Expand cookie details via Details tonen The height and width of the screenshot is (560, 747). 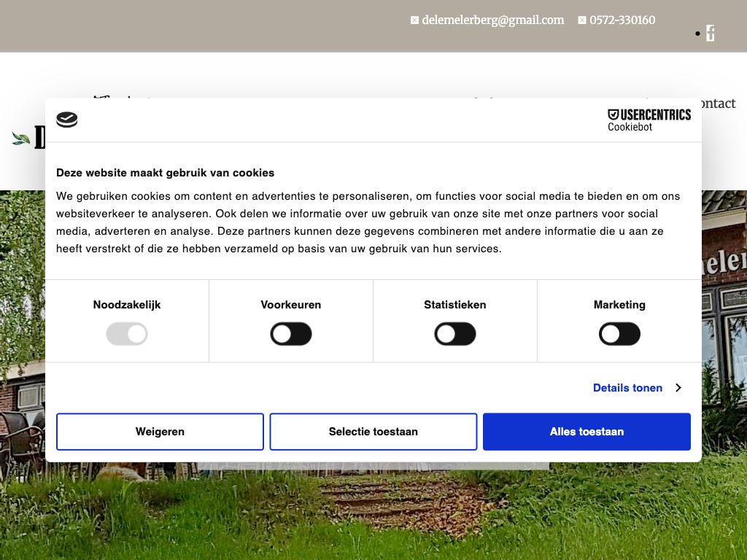(627, 388)
